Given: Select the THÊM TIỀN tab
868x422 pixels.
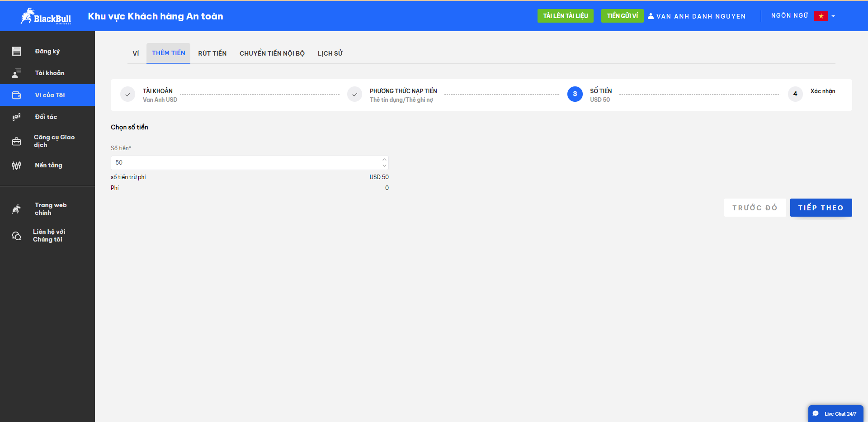Looking at the screenshot, I should pos(168,53).
